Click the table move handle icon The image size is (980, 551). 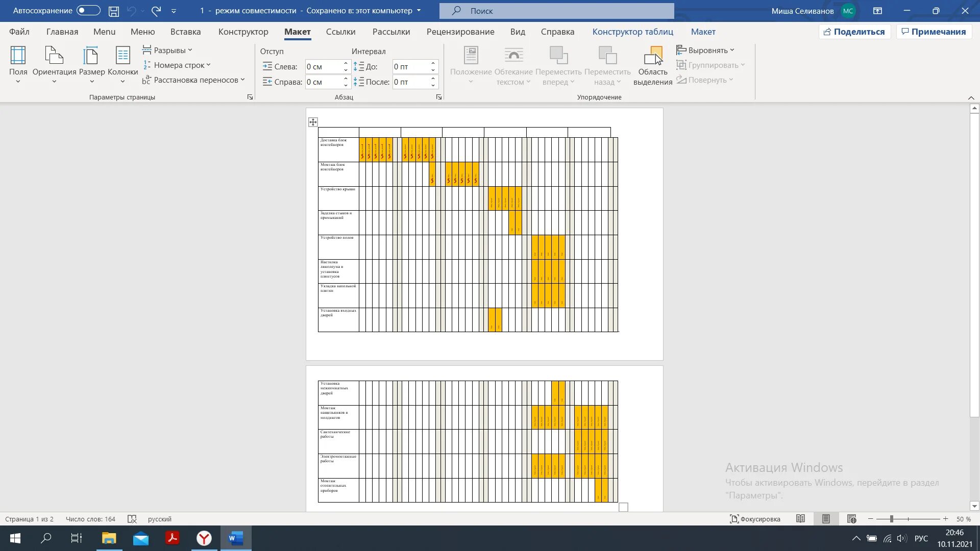[x=313, y=122]
